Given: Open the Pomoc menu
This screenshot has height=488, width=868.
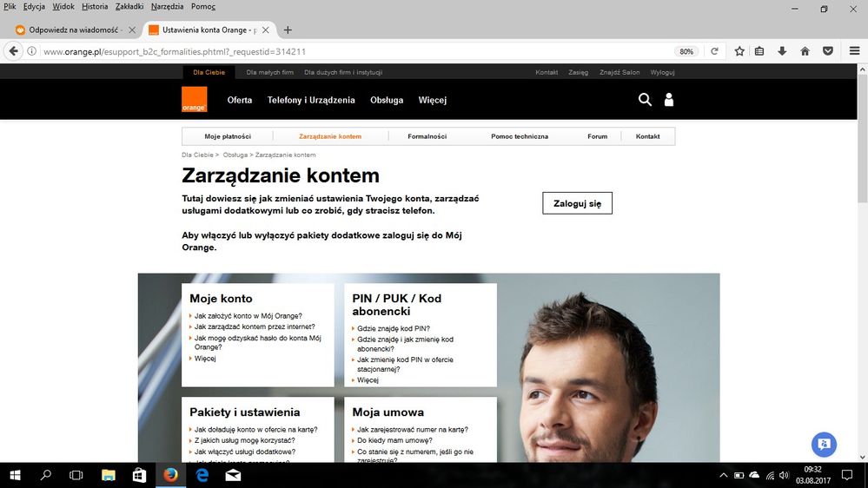Looking at the screenshot, I should [203, 7].
